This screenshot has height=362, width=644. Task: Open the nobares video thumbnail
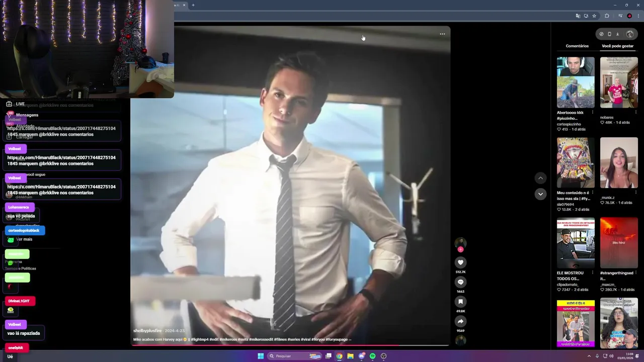[619, 82]
